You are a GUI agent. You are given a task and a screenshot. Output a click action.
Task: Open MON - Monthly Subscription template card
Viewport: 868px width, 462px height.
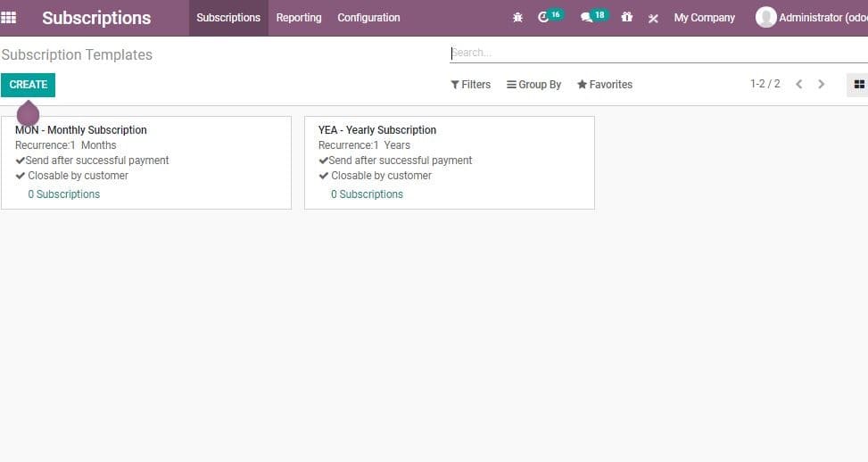coord(146,162)
